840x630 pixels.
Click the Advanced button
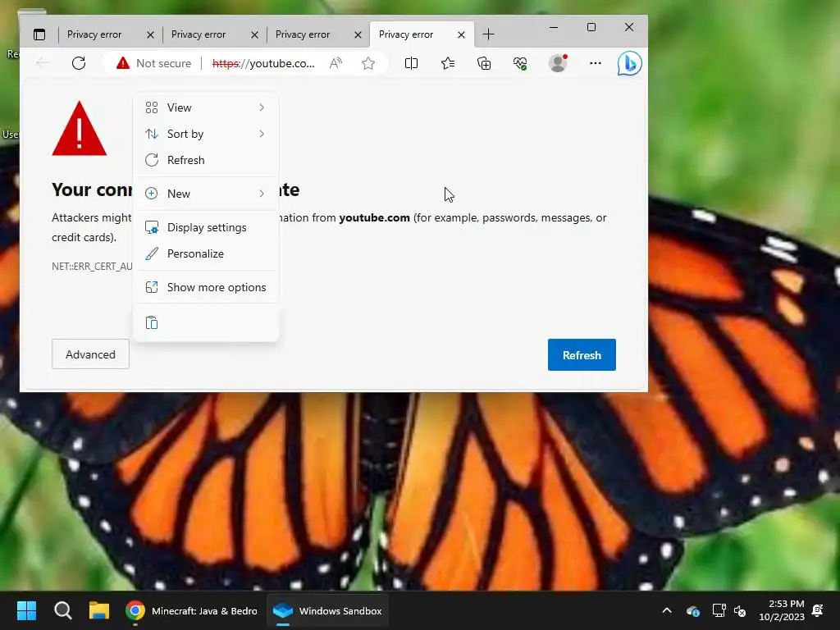[x=90, y=354]
